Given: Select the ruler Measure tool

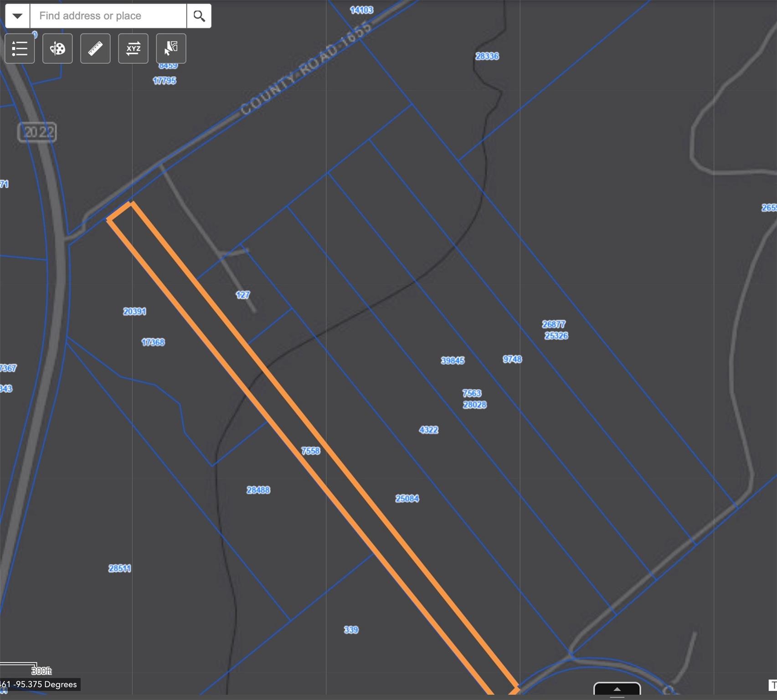Looking at the screenshot, I should (95, 48).
